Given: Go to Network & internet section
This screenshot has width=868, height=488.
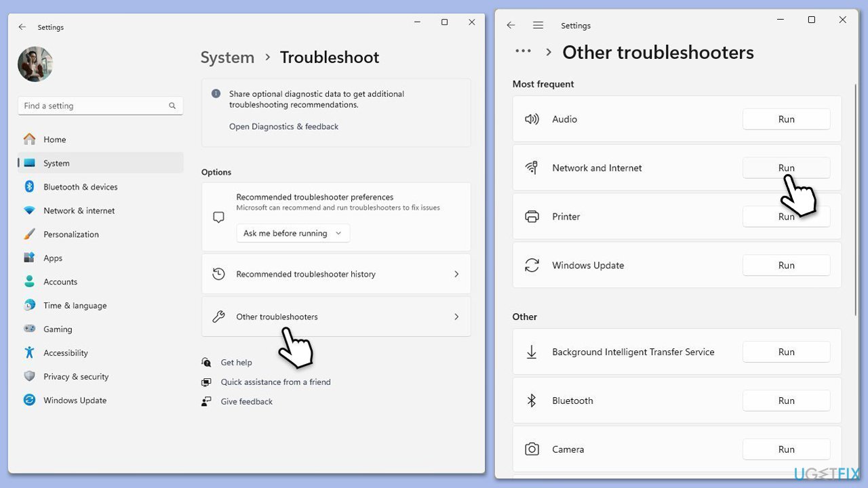Looking at the screenshot, I should pyautogui.click(x=79, y=211).
